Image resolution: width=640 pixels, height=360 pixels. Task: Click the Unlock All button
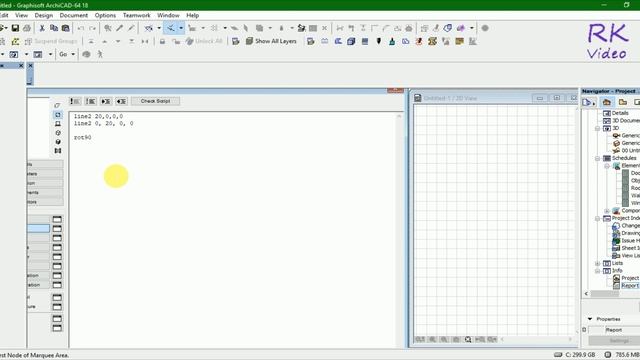[204, 41]
